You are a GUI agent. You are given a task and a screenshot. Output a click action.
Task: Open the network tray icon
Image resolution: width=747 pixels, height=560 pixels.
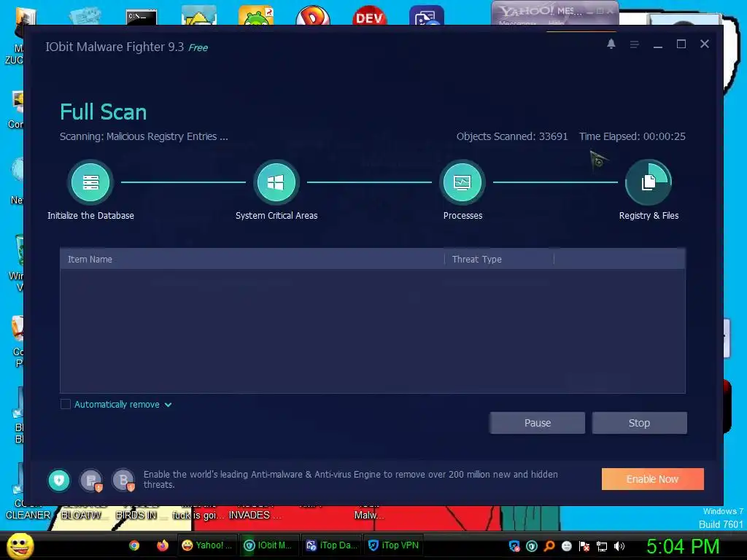pos(602,546)
